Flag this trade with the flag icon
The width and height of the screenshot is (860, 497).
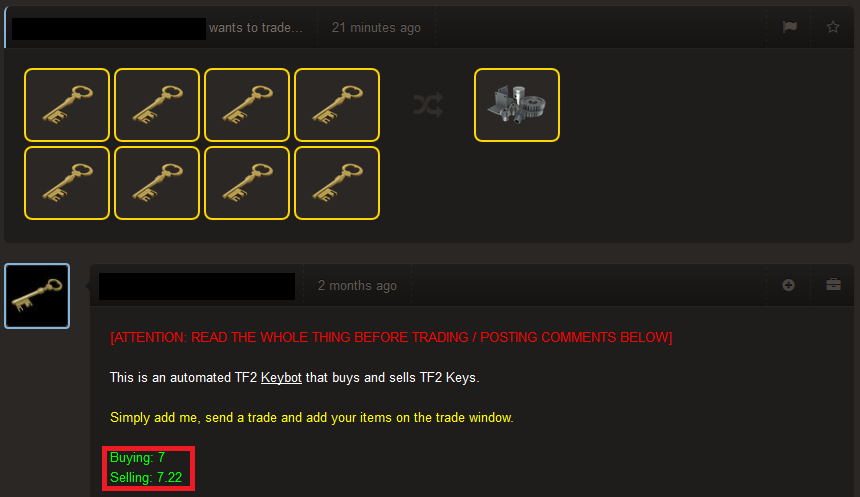(x=789, y=27)
